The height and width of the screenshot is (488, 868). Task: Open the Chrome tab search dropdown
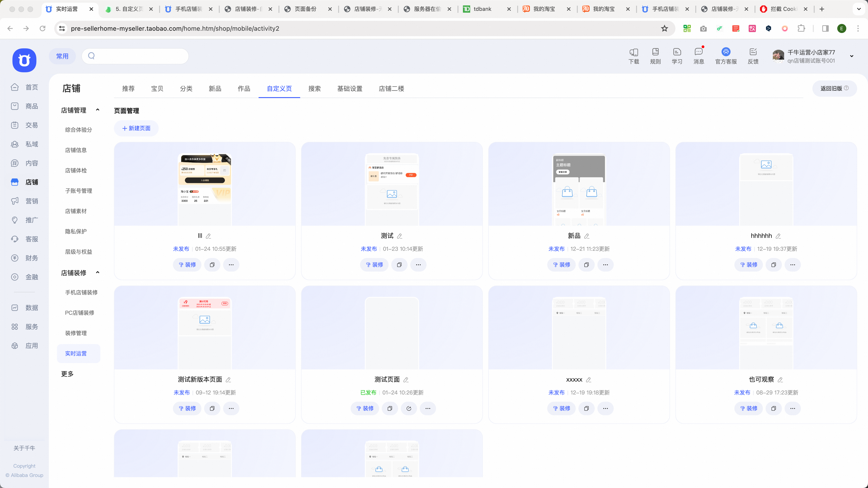click(x=859, y=9)
